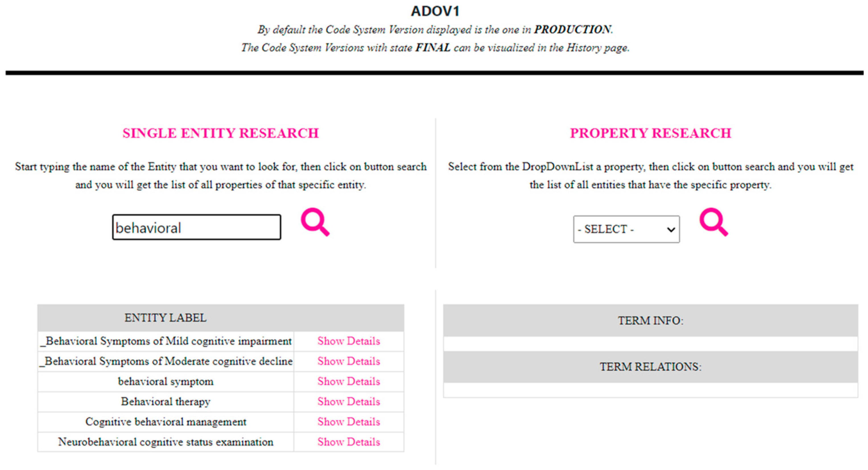Click the Single Entity Research magnifier icon
Screen dimensions: 868x470
click(x=315, y=222)
